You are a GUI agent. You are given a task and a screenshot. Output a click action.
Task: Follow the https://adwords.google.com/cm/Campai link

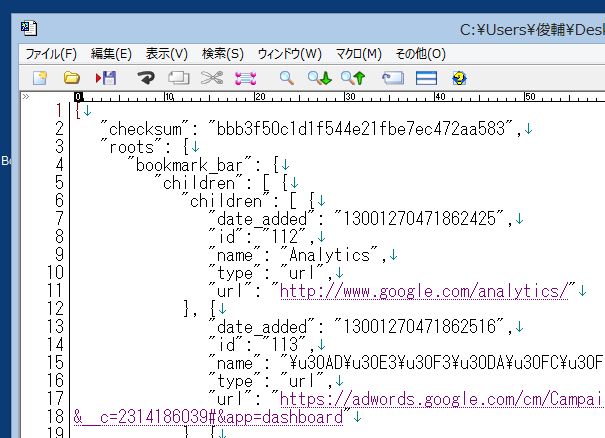(x=442, y=399)
